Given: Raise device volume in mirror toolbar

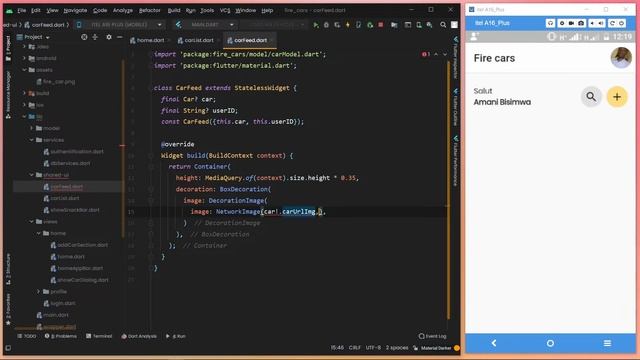Looking at the screenshot, I should click(x=601, y=23).
